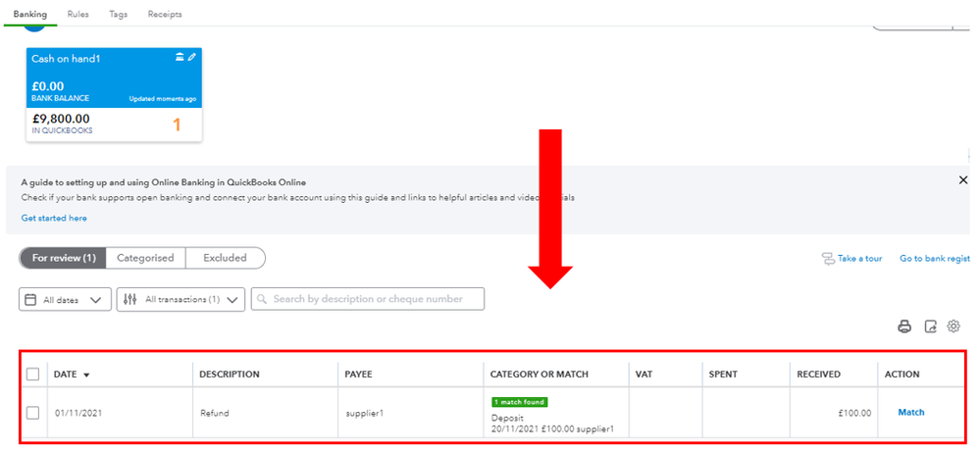Go to the Receipts tab
Screen dimensions: 980x452
coord(165,15)
